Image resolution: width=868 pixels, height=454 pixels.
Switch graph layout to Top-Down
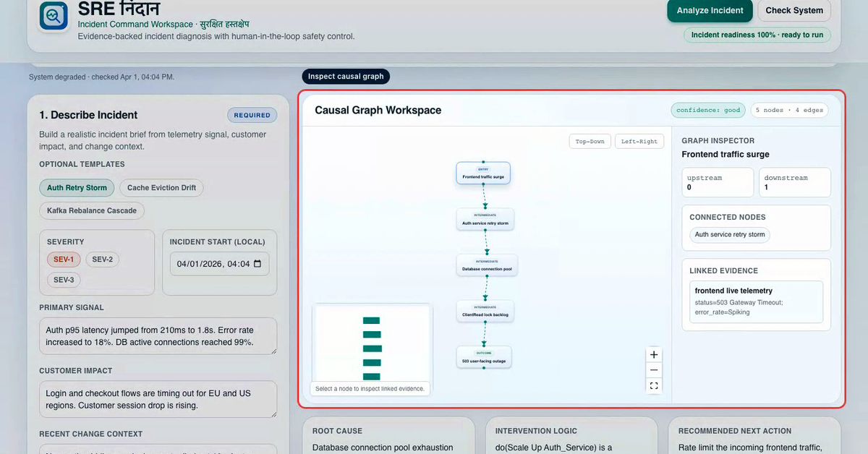590,142
